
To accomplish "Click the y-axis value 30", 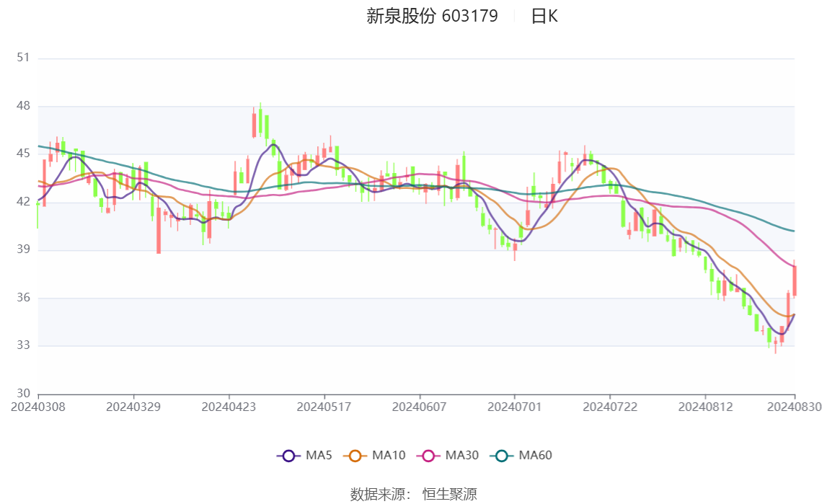I will point(23,393).
